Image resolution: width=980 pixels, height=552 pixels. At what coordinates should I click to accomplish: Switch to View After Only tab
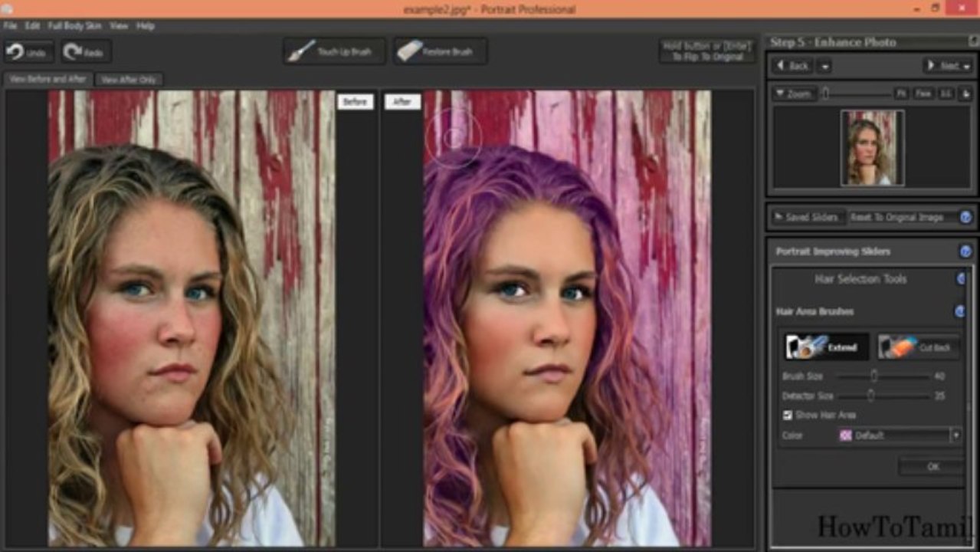point(129,79)
